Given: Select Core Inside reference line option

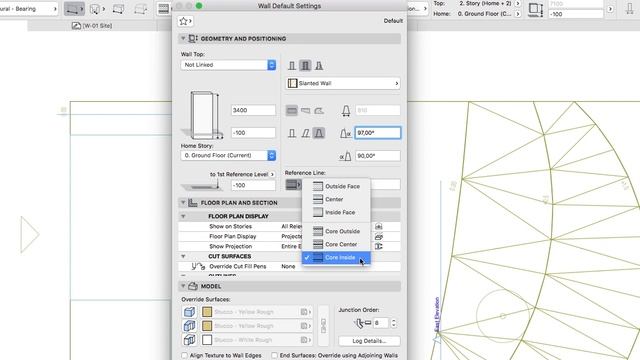Looking at the screenshot, I should tap(336, 258).
